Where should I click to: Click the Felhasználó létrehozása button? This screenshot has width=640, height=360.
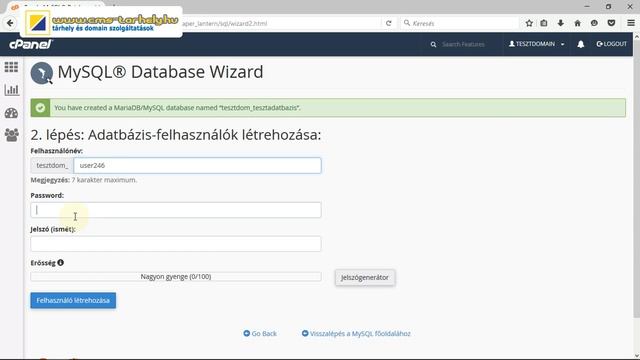click(x=73, y=300)
